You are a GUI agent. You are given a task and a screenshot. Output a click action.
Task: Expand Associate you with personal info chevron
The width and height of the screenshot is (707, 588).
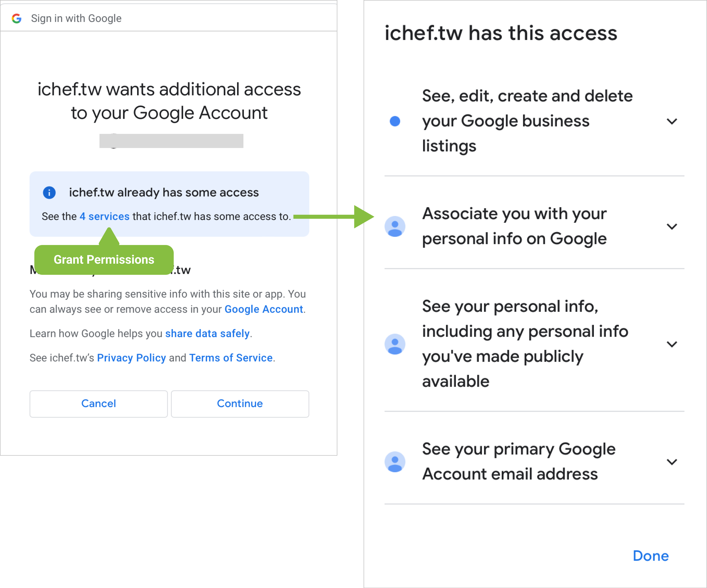[672, 226]
